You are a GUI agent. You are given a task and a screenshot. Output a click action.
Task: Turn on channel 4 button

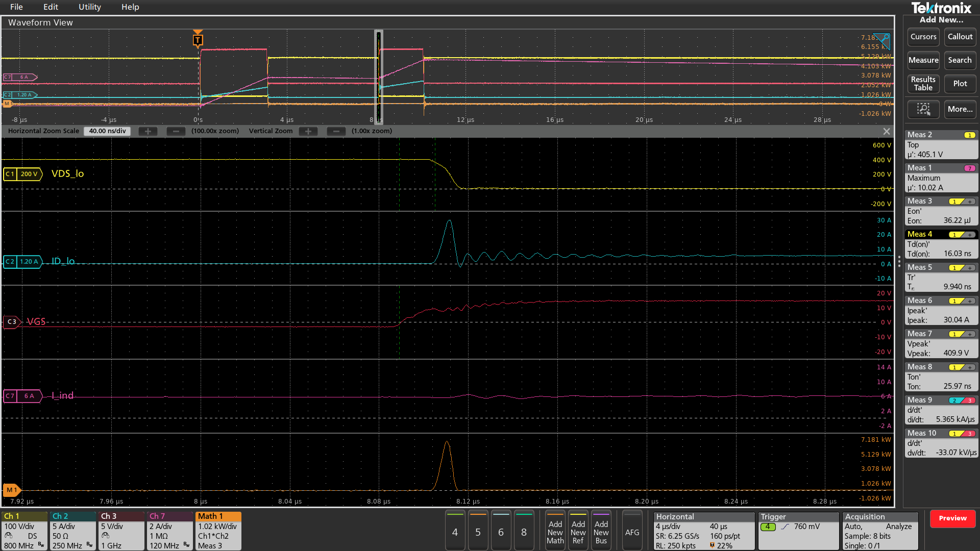click(455, 532)
